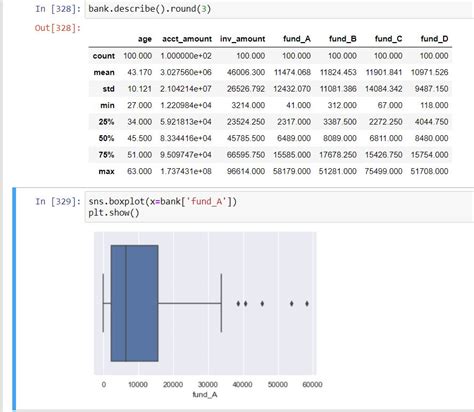Click the rightmost outlier diamond in boxplot
This screenshot has height=412, width=474.
(307, 303)
